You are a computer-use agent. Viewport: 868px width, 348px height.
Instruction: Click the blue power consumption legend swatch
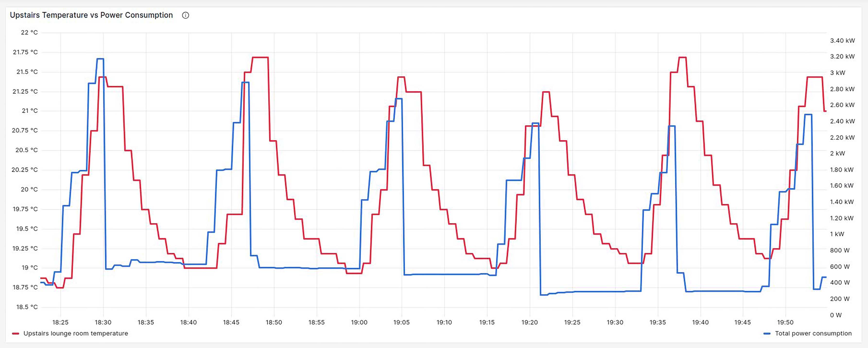tap(767, 333)
